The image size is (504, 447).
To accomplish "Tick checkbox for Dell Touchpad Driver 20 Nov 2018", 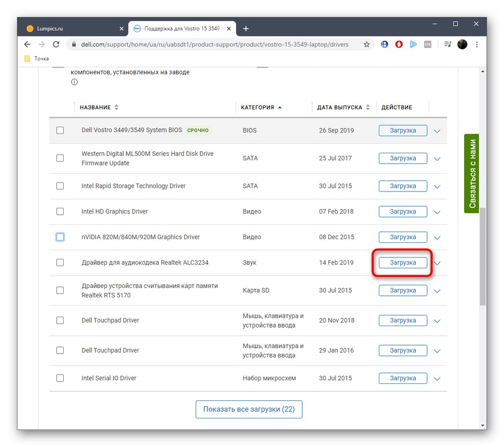I will (60, 320).
